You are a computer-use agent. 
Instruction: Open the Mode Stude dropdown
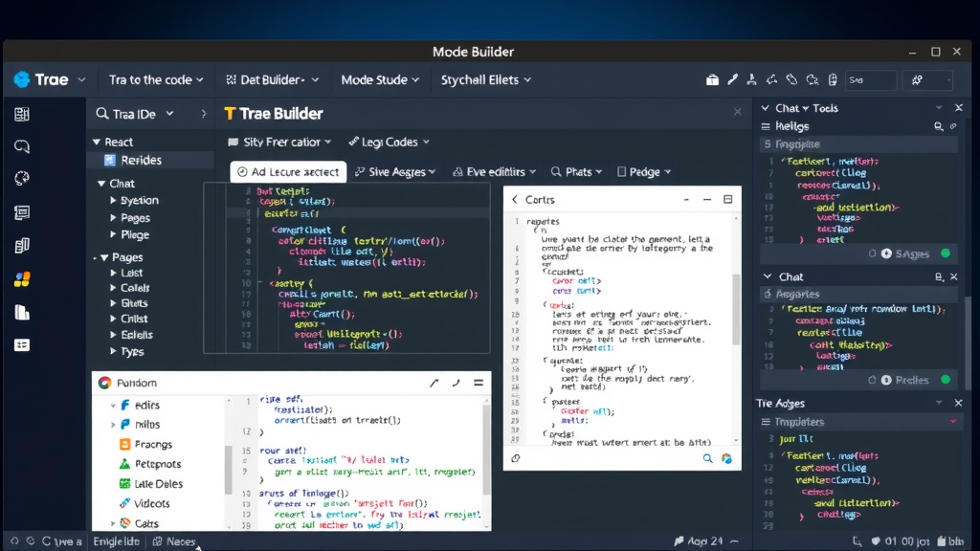(380, 80)
